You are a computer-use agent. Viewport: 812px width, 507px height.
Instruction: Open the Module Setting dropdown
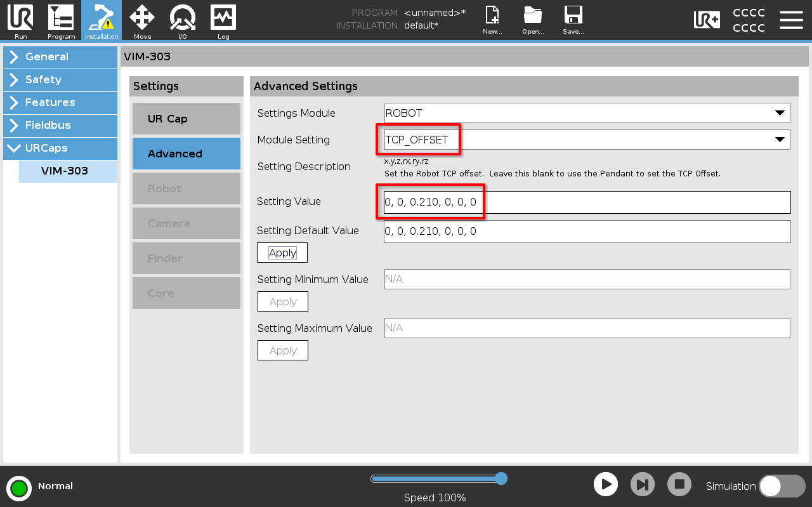pyautogui.click(x=587, y=140)
